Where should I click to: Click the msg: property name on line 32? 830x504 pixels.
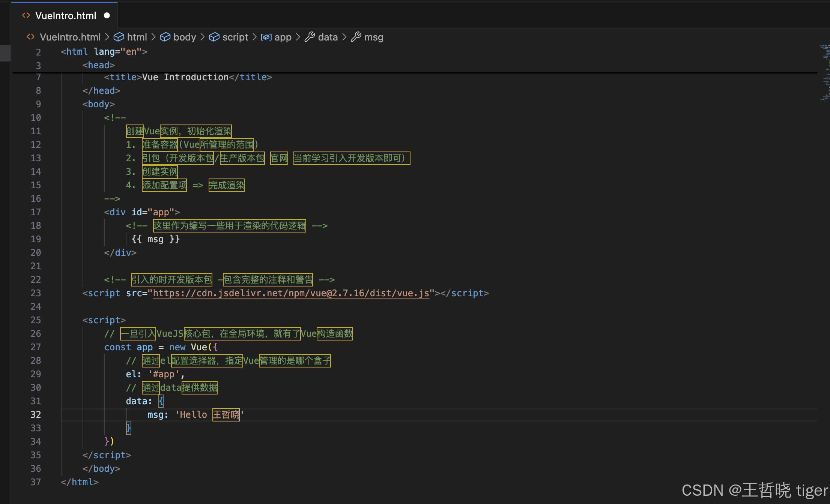pyautogui.click(x=158, y=415)
